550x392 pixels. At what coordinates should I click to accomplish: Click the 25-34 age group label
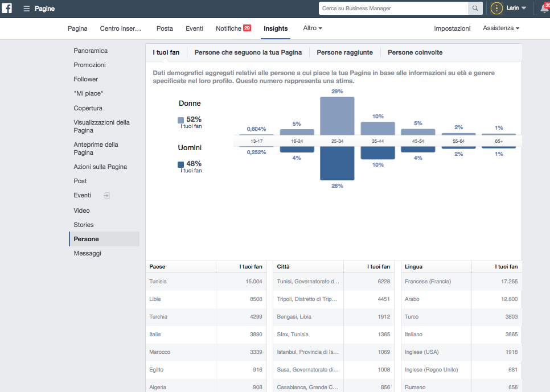[x=337, y=141]
